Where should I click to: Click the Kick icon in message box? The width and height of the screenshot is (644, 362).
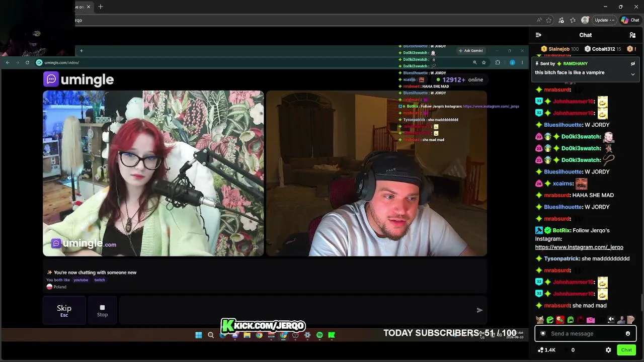(x=543, y=333)
